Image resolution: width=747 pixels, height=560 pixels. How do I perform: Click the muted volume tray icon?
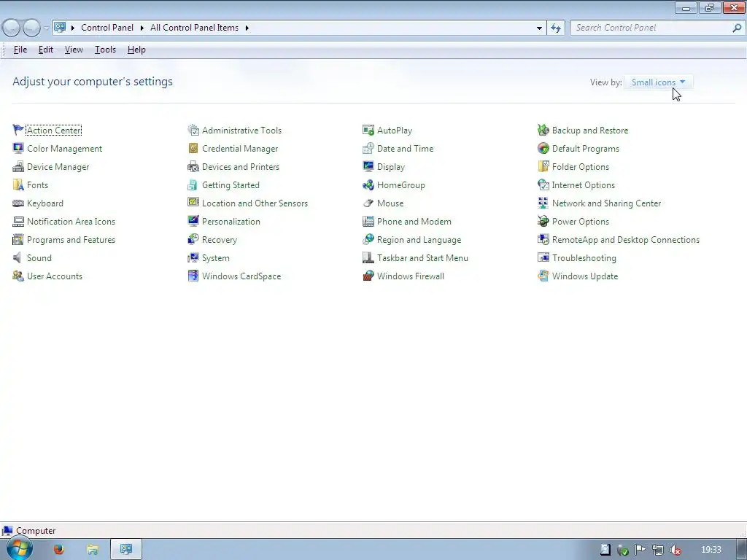click(x=675, y=550)
